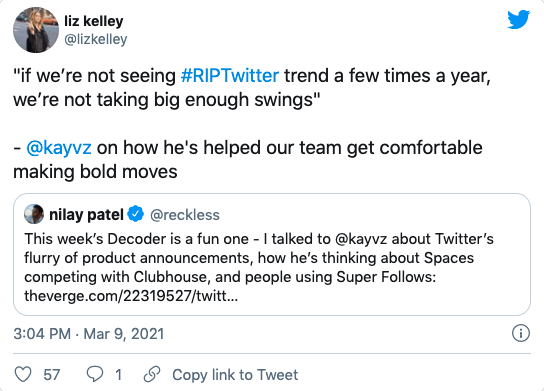The height and width of the screenshot is (391, 544).
Task: Open the #RIPTwitter hashtag
Action: [x=230, y=76]
